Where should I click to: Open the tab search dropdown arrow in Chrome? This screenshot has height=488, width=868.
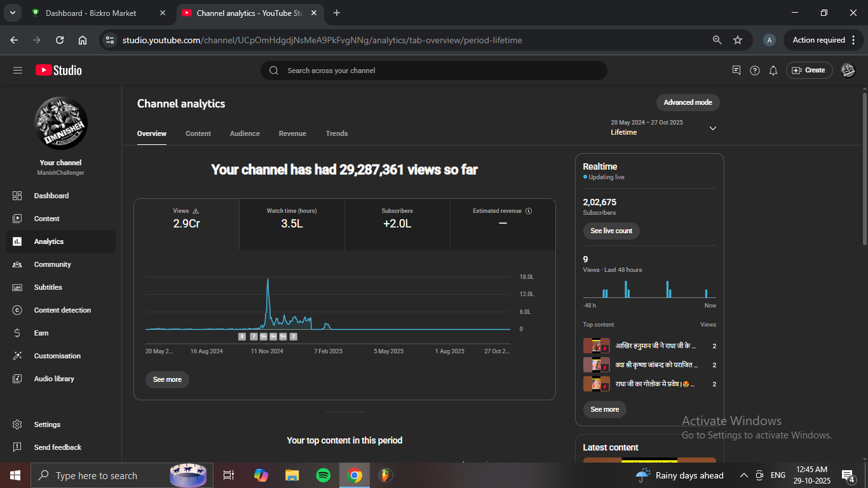[x=12, y=13]
